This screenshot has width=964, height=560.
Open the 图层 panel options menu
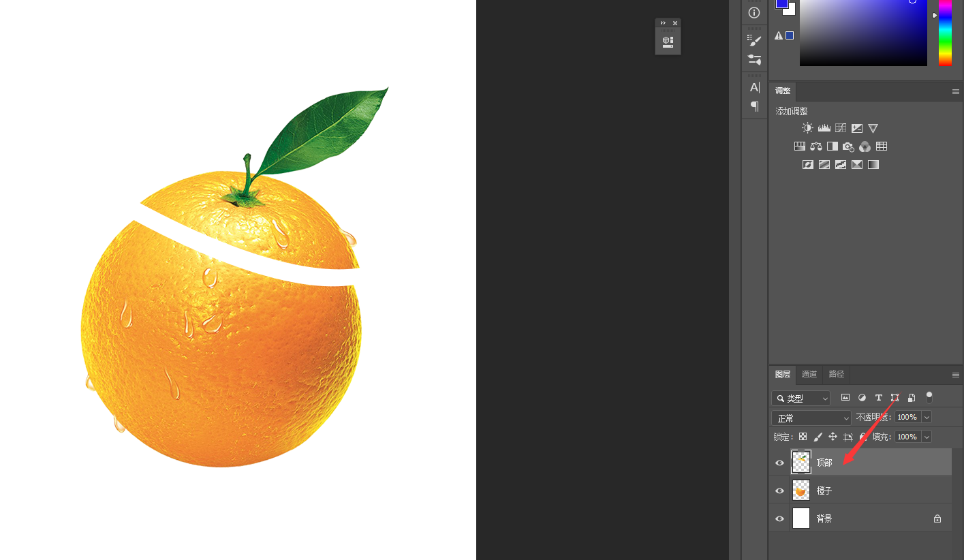(956, 375)
